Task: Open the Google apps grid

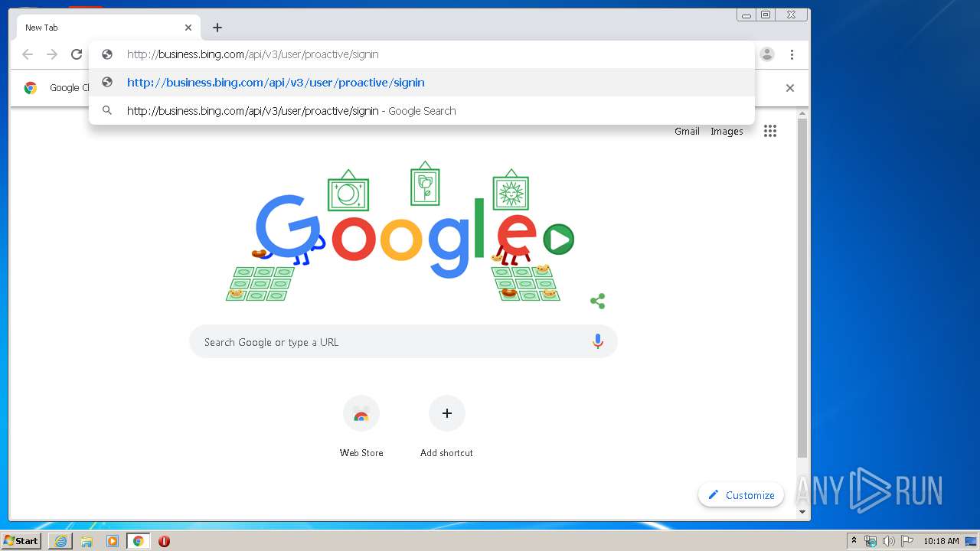Action: (x=770, y=131)
